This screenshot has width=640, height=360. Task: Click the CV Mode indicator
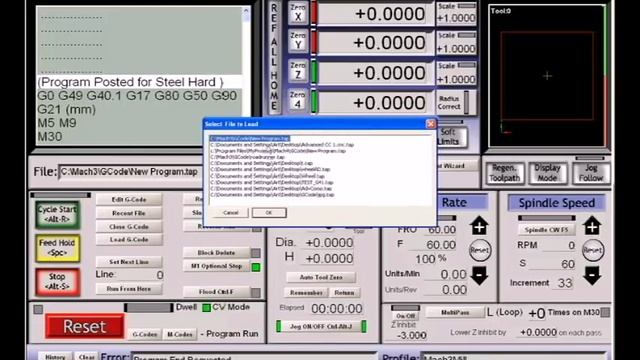click(207, 308)
